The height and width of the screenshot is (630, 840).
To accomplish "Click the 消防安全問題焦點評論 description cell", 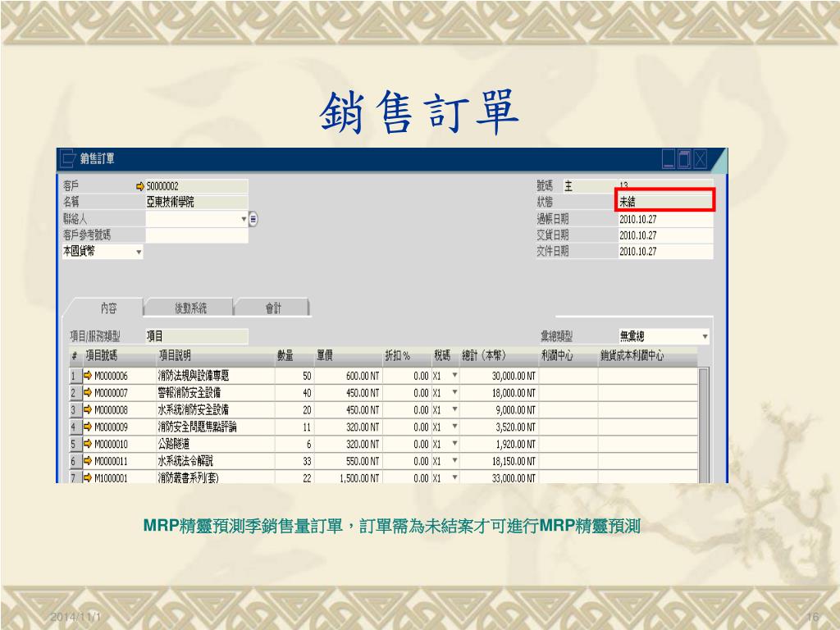I will tap(216, 427).
